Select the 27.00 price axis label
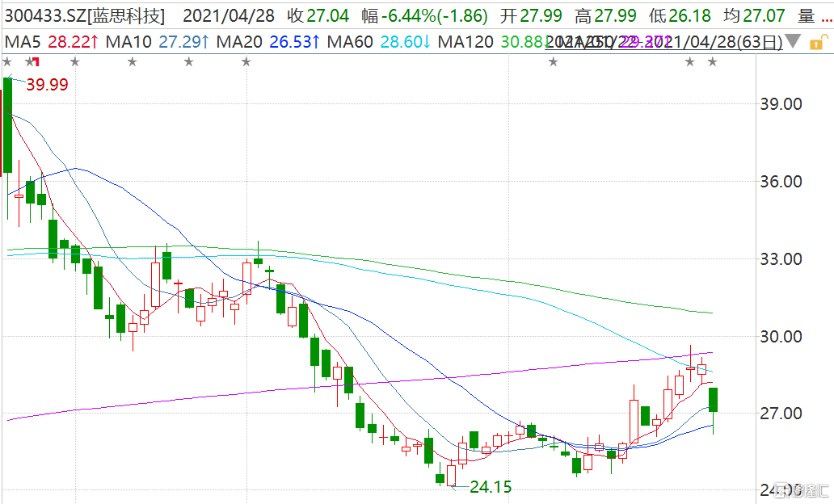The width and height of the screenshot is (834, 504). [781, 414]
